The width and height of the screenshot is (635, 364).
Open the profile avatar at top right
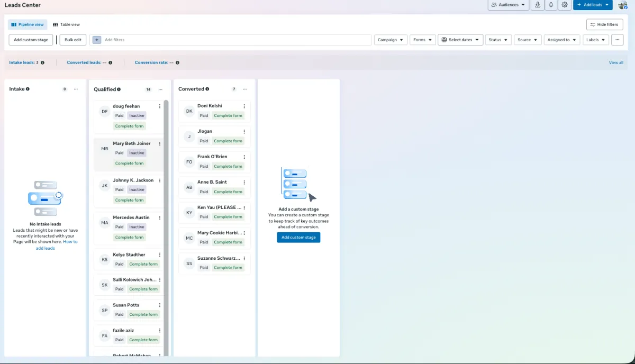[623, 5]
